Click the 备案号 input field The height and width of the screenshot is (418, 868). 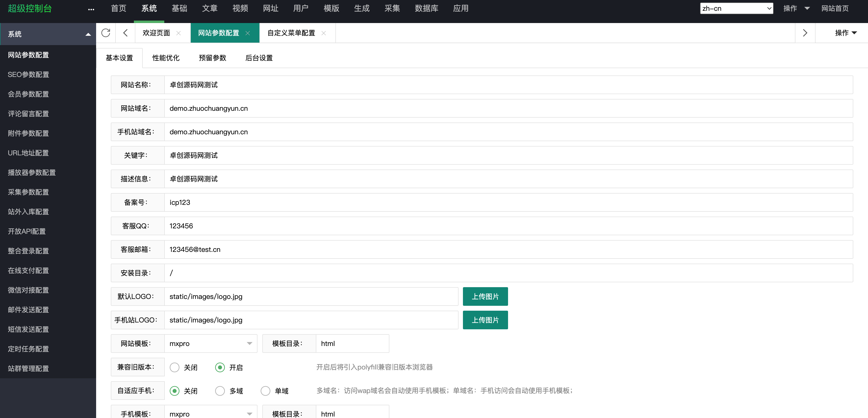509,202
